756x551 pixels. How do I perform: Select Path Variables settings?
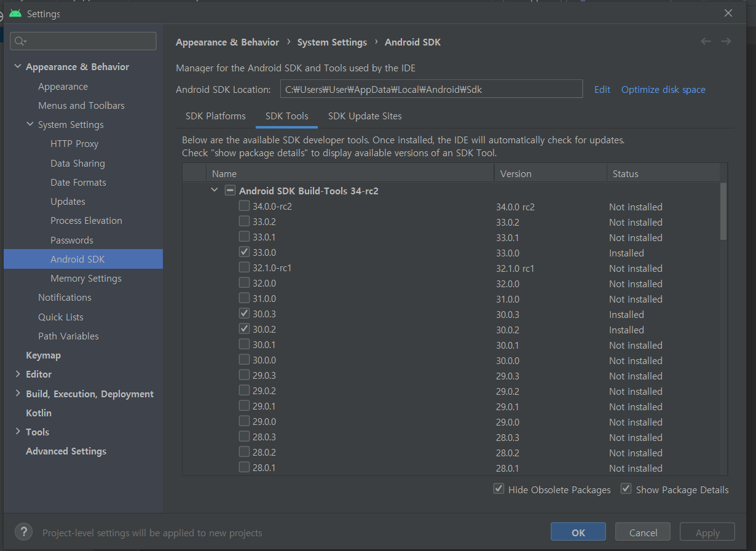click(68, 336)
